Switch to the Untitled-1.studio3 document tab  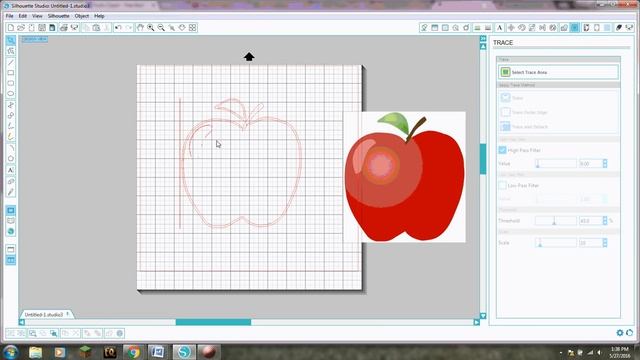point(47,315)
